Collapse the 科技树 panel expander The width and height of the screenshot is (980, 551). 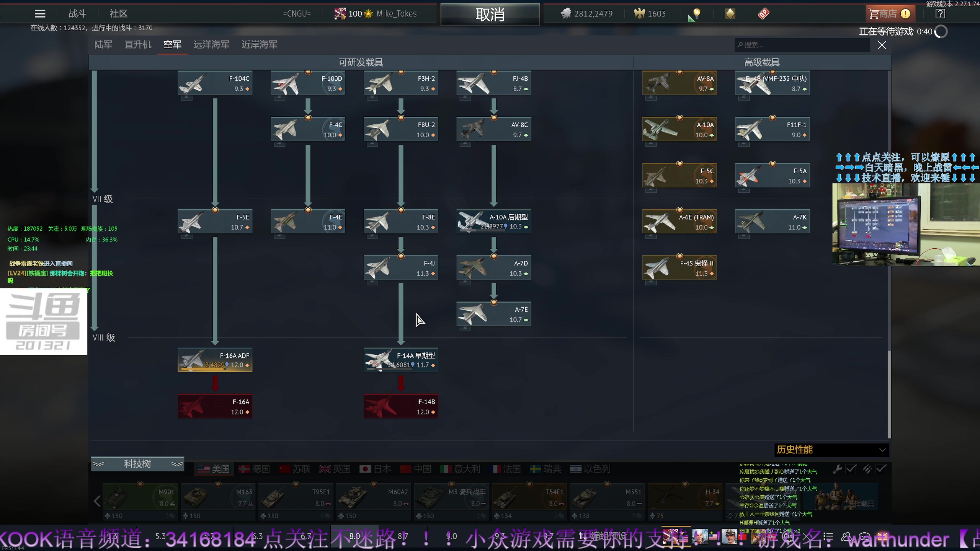[x=137, y=464]
